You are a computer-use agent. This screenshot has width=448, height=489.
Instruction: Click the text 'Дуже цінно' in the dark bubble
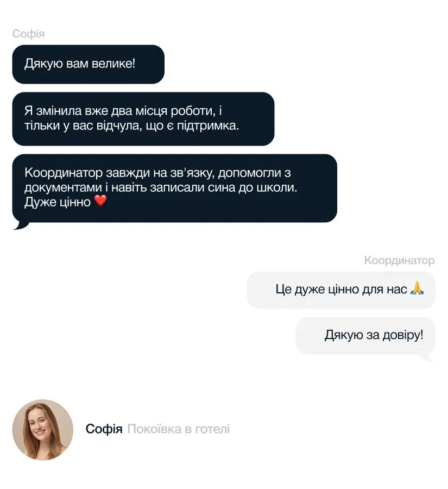(x=58, y=202)
